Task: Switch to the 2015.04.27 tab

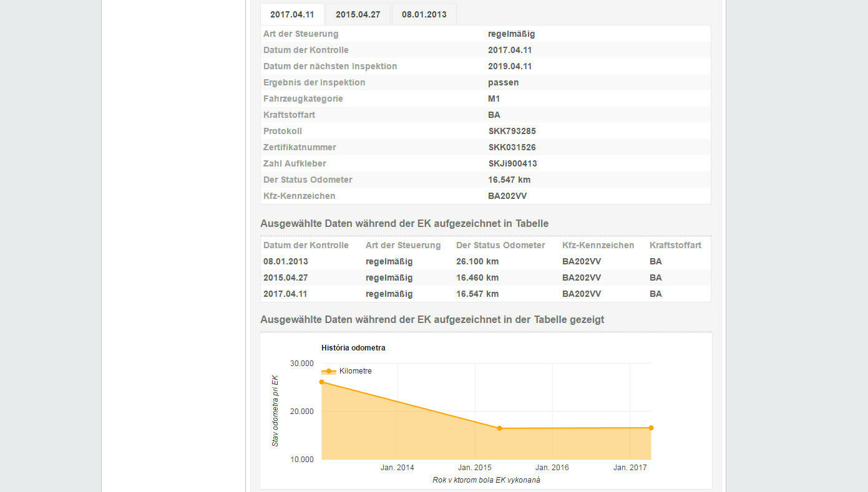Action: (358, 14)
